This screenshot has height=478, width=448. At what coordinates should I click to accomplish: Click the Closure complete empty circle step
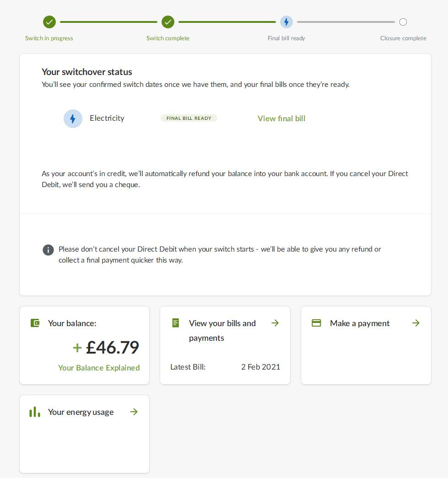(x=403, y=22)
